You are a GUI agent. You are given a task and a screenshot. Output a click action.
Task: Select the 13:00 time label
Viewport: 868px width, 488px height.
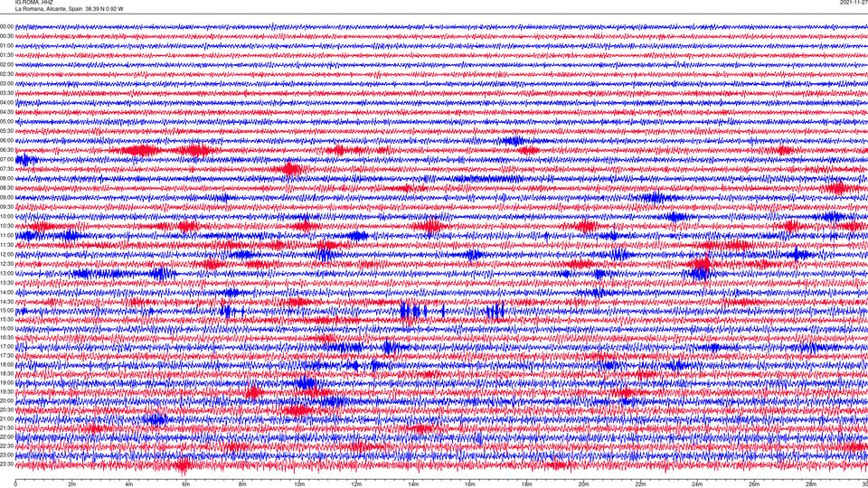(6, 273)
